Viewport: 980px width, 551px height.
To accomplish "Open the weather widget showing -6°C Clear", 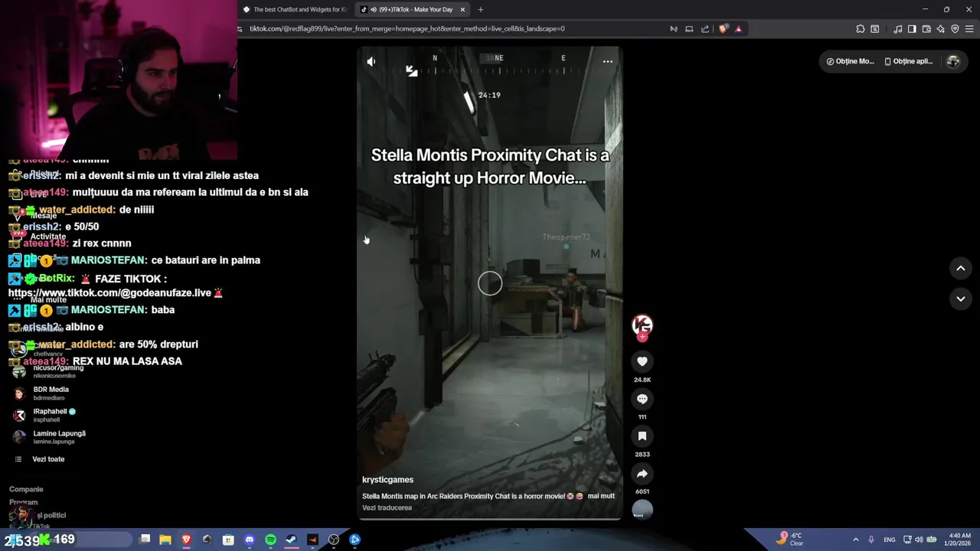I will coord(789,540).
